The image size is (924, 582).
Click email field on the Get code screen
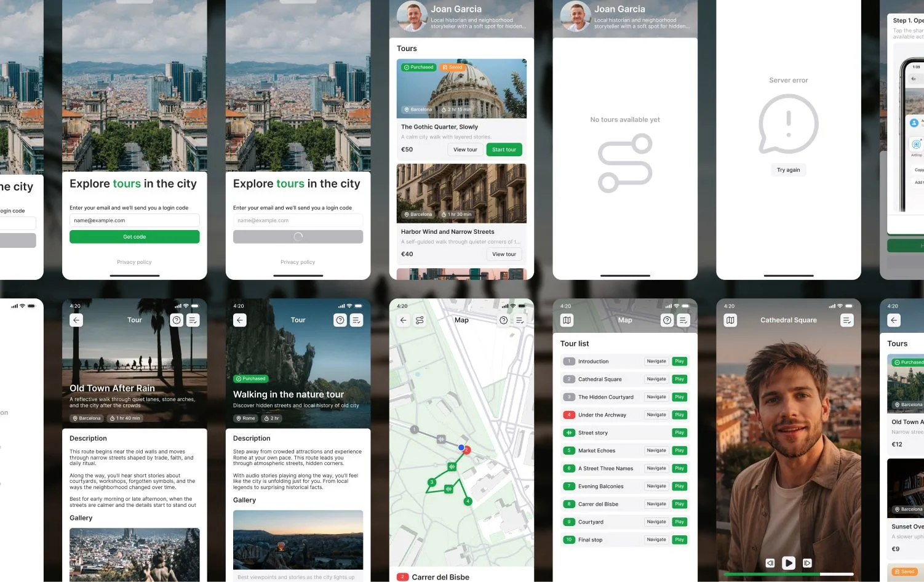135,220
